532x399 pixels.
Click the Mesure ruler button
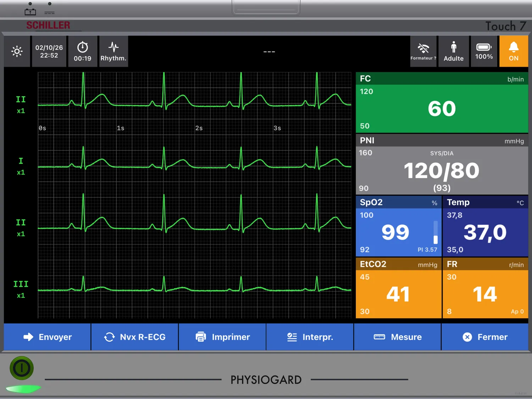(x=398, y=337)
